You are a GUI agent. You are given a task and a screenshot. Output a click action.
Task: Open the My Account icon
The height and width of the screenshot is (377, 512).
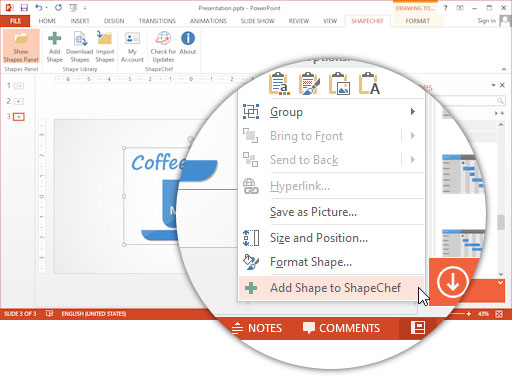(132, 39)
